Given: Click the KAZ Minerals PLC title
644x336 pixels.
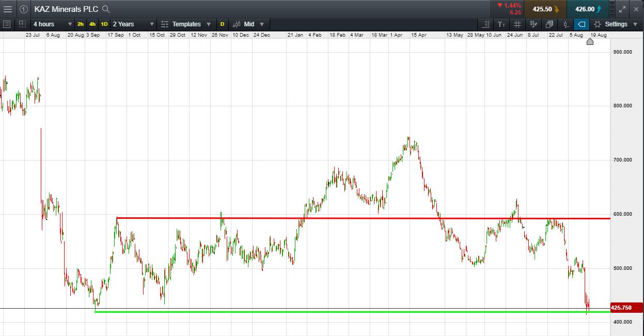Looking at the screenshot, I should coord(67,9).
